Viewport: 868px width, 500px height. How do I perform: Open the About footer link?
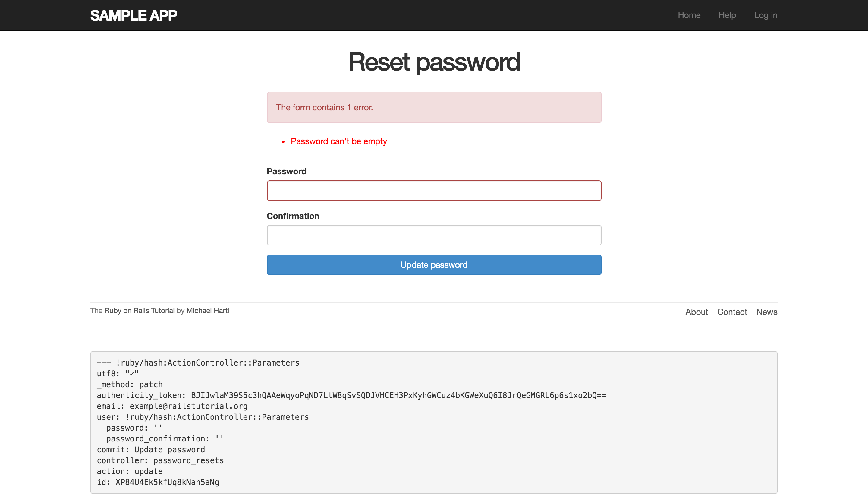697,312
